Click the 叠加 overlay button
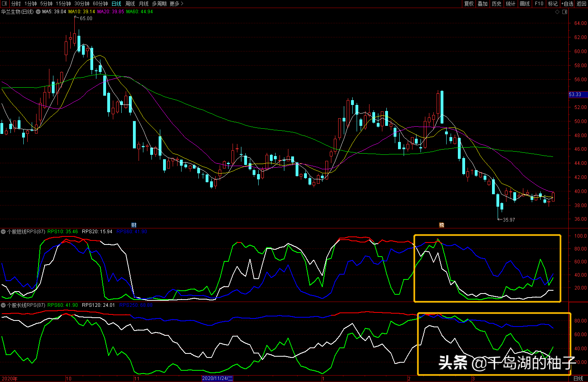The height and width of the screenshot is (382, 588). pos(482,4)
